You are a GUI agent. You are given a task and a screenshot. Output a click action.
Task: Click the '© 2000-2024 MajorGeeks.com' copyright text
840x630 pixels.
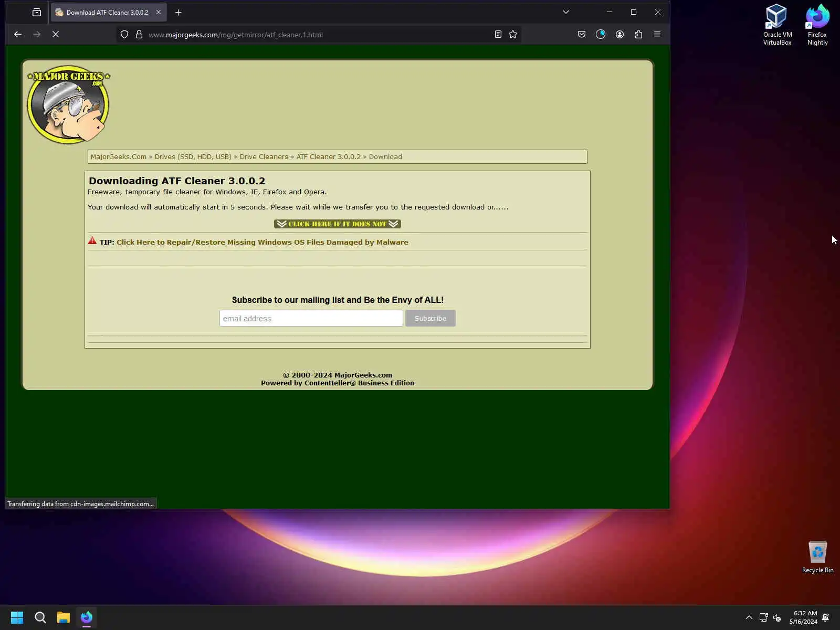pyautogui.click(x=338, y=375)
